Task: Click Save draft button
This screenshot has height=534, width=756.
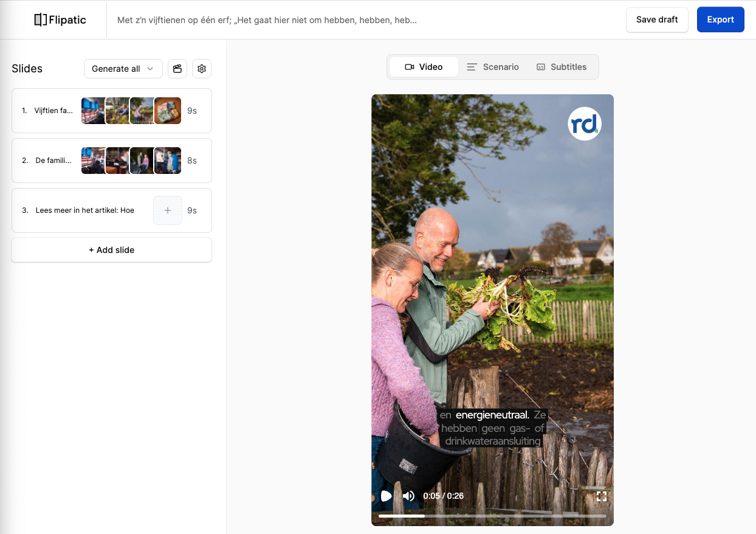Action: click(x=657, y=19)
